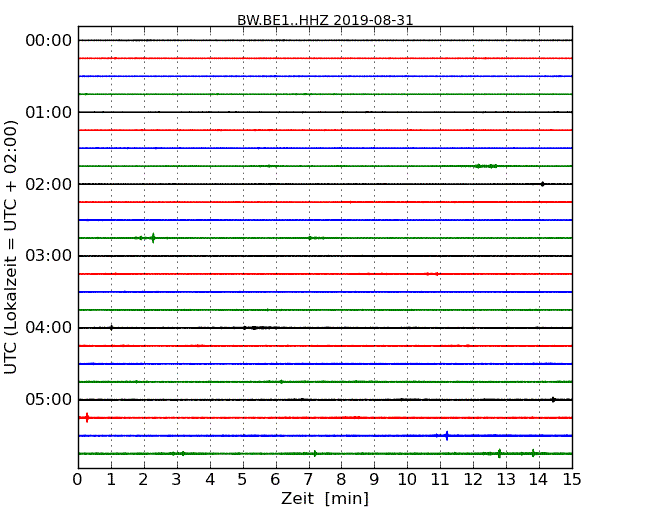Select the 04:00 time label
This screenshot has width=650, height=520.
point(49,328)
